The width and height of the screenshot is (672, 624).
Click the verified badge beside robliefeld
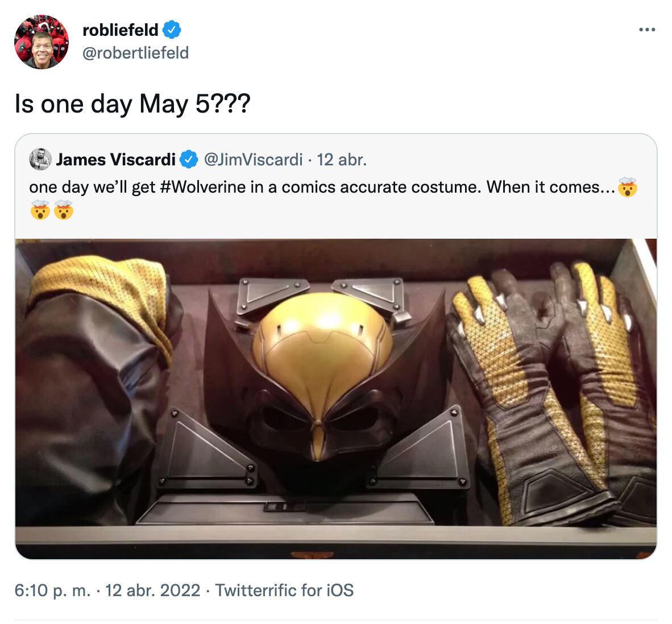point(172,30)
